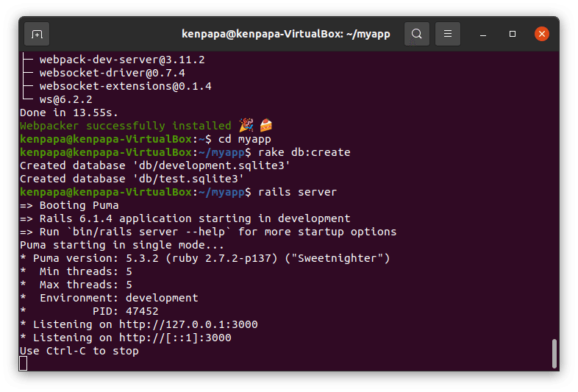Close the terminal with the orange button
This screenshot has width=578, height=392.
541,34
